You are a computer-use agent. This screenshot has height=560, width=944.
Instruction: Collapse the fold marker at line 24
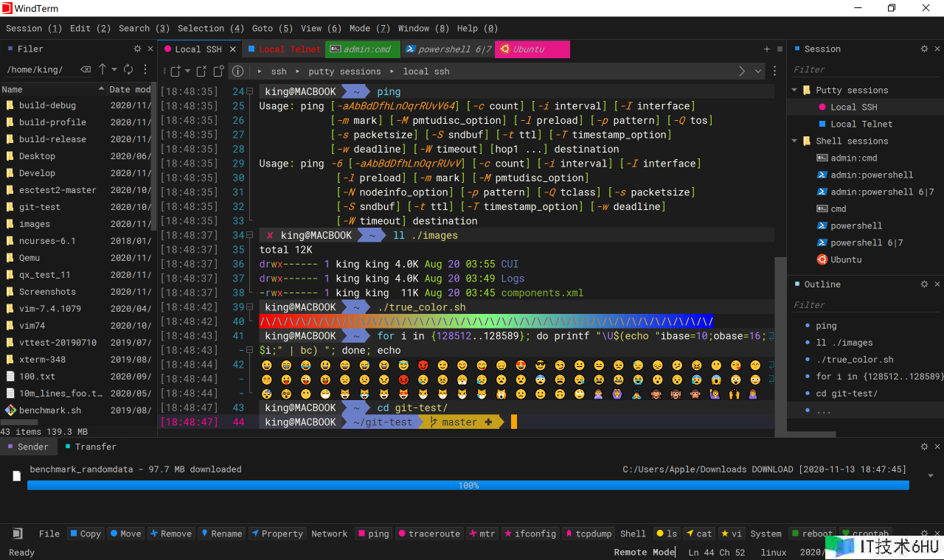click(250, 92)
